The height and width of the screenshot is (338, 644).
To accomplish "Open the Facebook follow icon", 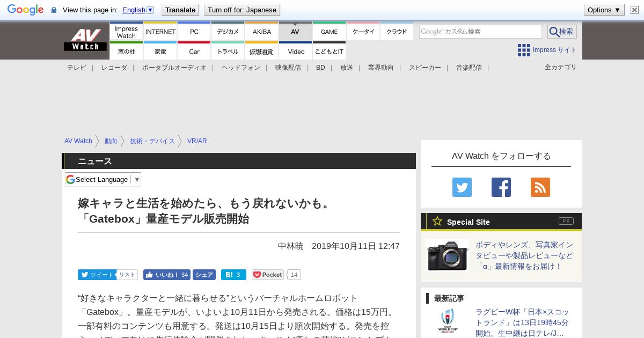I will (501, 187).
